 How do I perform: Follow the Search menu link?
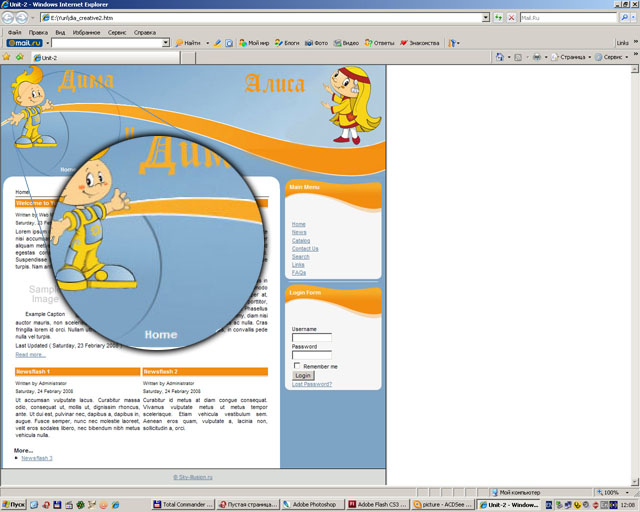tap(300, 257)
